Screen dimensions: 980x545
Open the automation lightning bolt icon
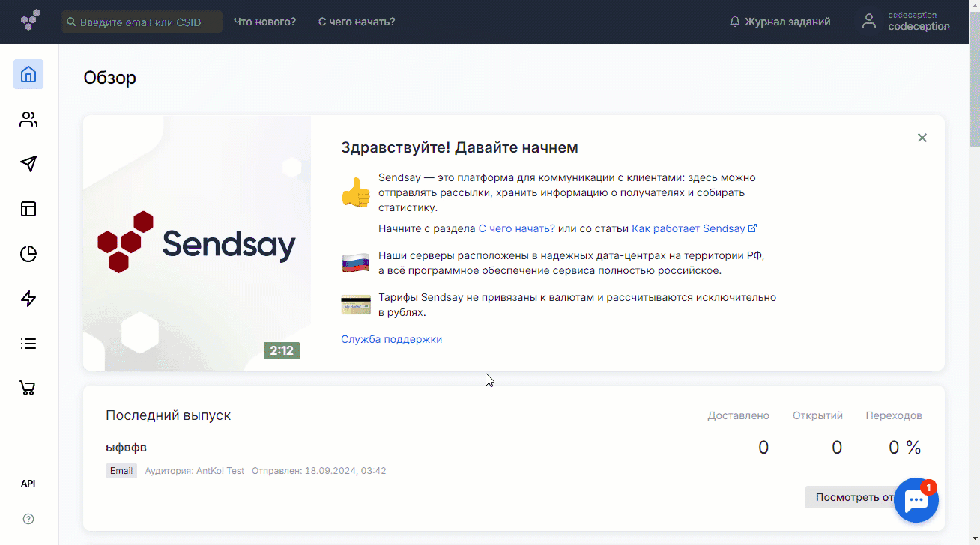28,299
